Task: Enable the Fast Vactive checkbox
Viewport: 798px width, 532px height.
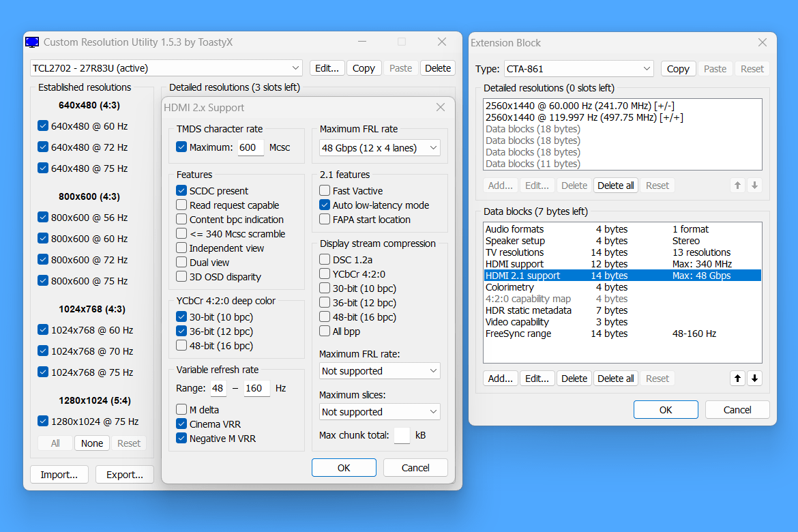Action: coord(325,191)
